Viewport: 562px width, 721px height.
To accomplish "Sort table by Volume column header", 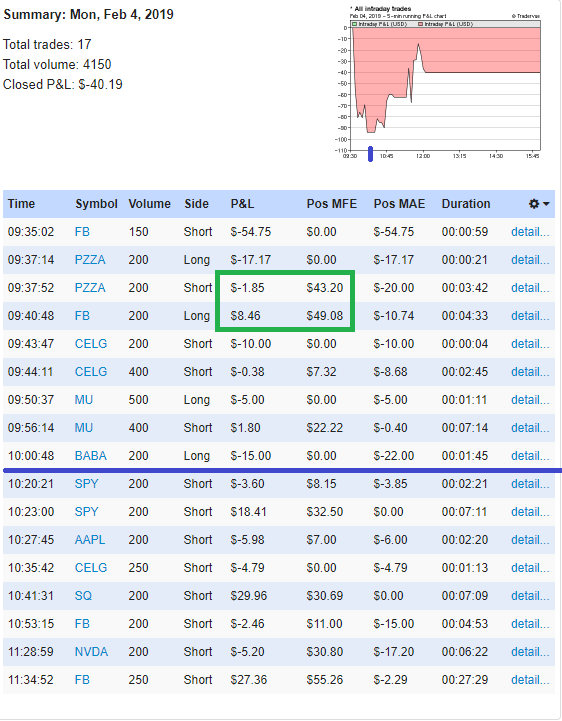I will 149,204.
